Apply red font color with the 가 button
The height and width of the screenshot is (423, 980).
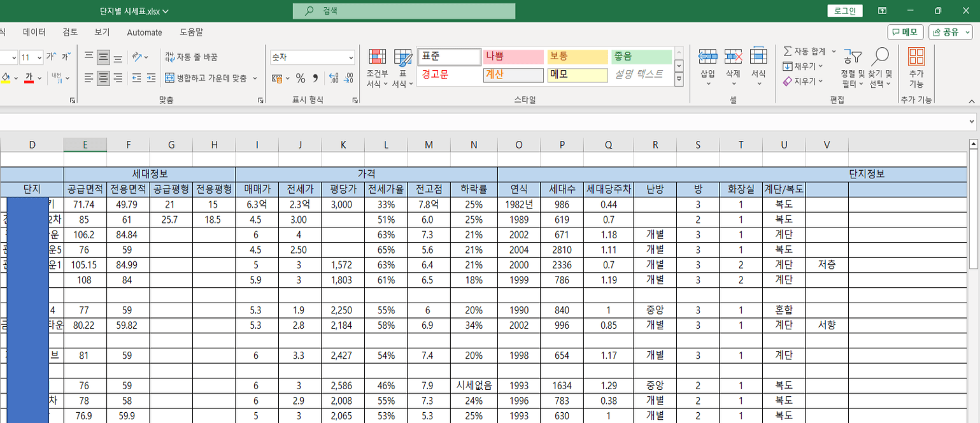[x=29, y=78]
